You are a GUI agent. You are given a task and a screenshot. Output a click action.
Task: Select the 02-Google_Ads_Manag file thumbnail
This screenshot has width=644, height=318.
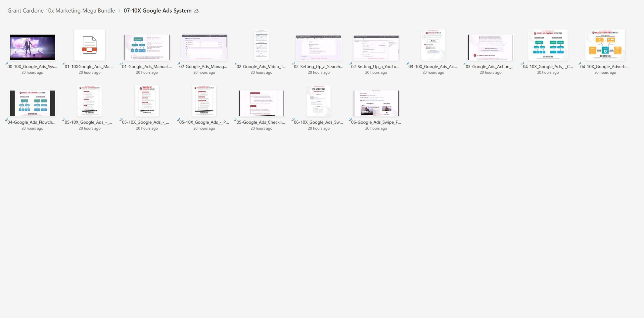204,47
